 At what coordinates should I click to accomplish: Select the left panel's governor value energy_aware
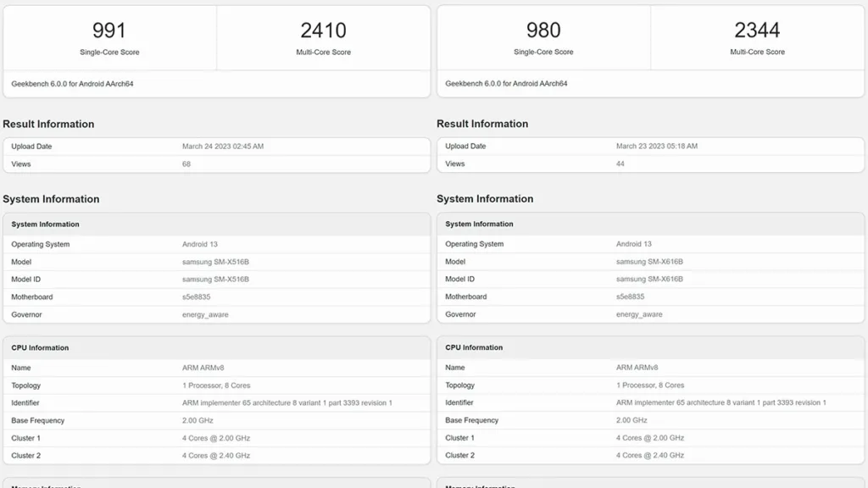click(x=205, y=315)
